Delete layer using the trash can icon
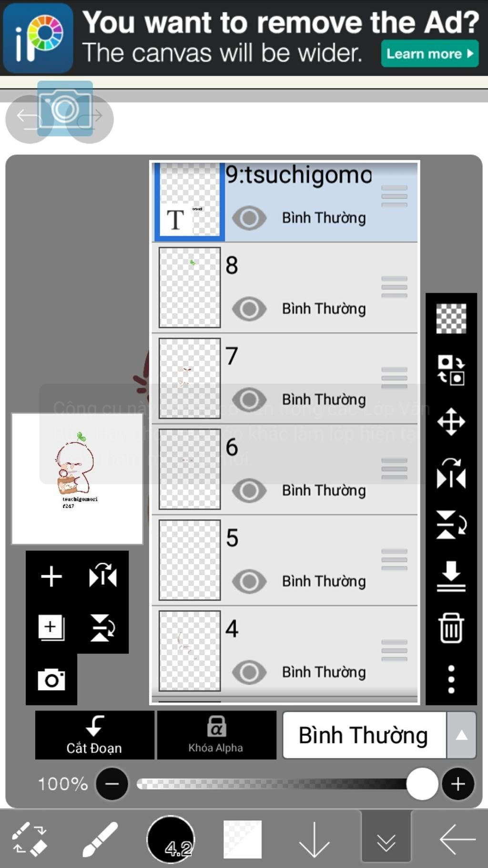 click(x=451, y=628)
